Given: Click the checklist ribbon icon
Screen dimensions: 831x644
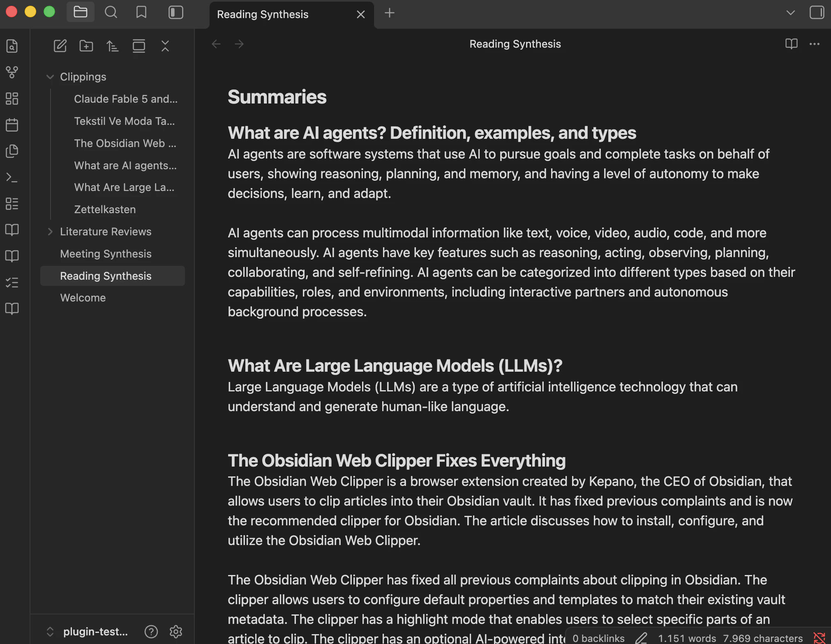Looking at the screenshot, I should [x=12, y=283].
